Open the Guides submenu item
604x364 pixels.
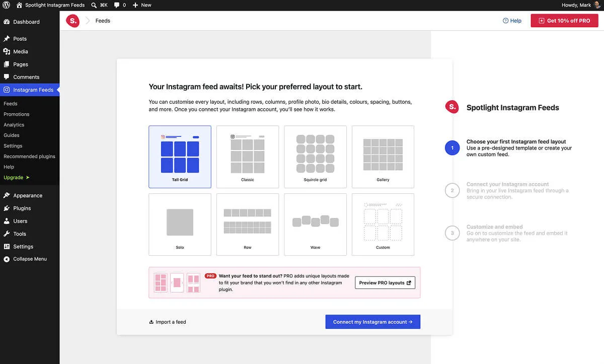tap(12, 135)
